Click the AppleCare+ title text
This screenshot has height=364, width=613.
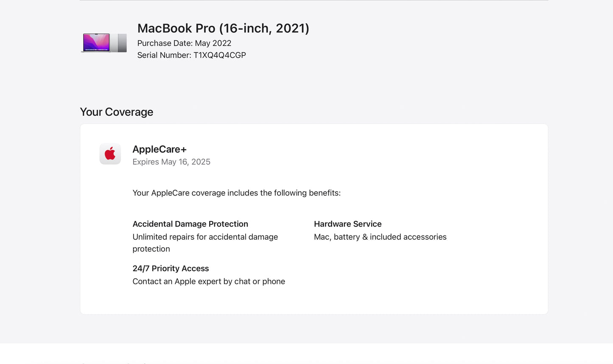(160, 149)
